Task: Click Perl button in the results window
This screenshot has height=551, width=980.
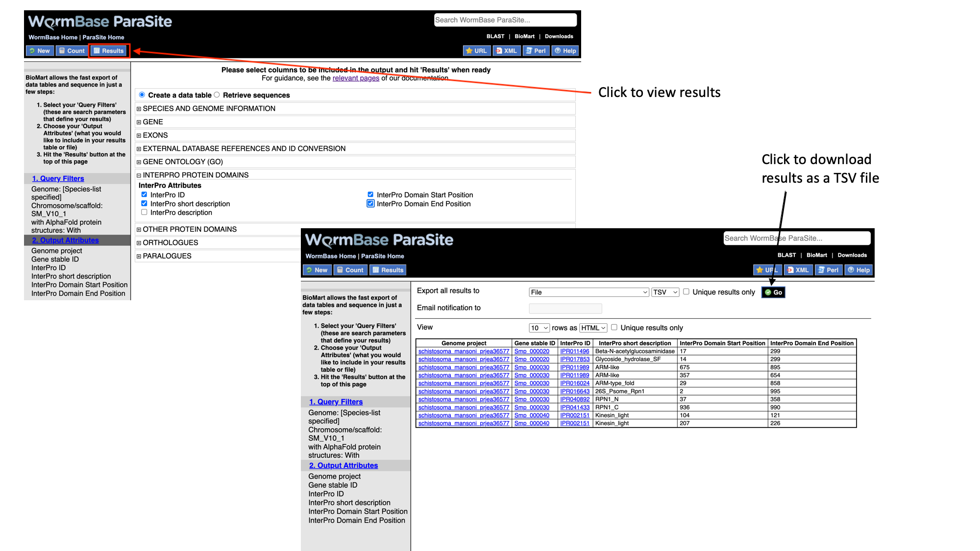Action: tap(829, 270)
